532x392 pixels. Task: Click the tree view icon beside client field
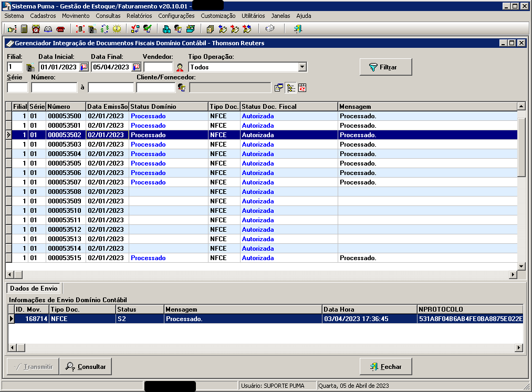[x=290, y=87]
